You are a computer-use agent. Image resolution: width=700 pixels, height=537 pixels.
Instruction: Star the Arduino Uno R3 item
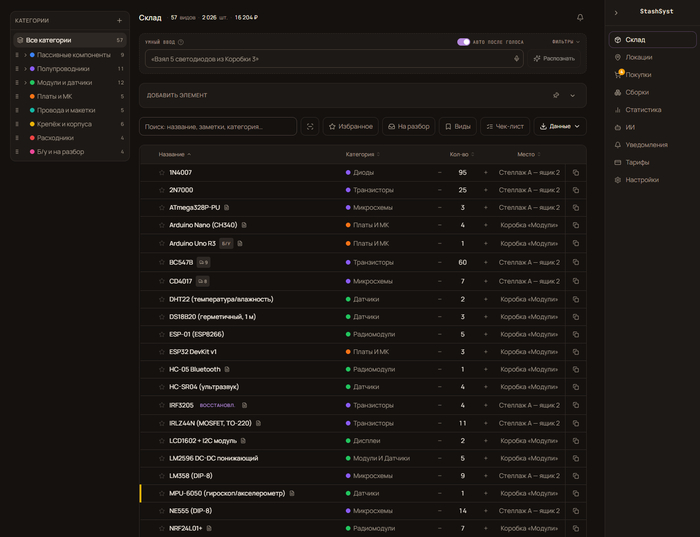(x=162, y=243)
